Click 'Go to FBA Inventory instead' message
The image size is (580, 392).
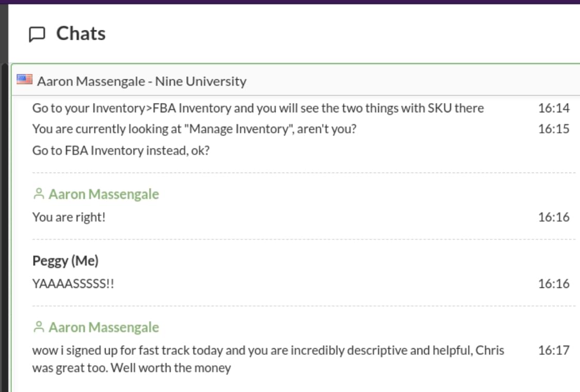click(x=121, y=151)
